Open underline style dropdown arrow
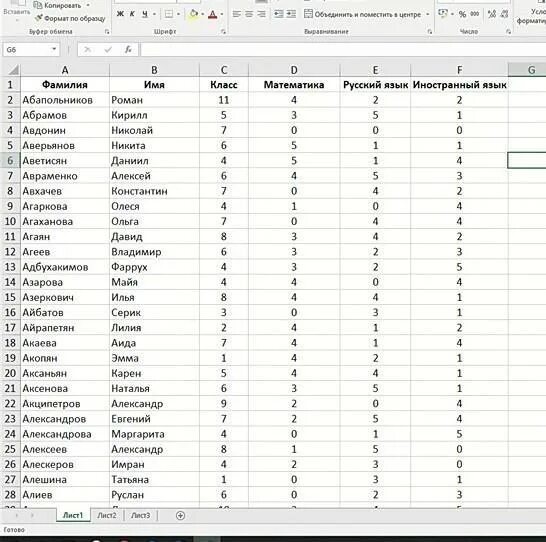 point(154,14)
